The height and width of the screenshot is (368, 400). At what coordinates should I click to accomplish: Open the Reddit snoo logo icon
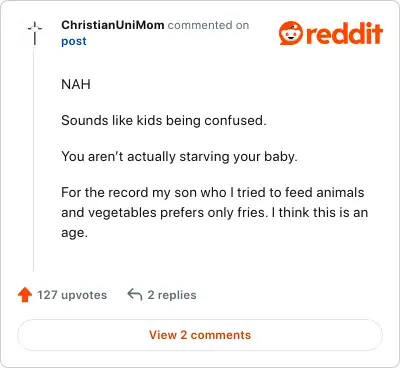point(291,33)
